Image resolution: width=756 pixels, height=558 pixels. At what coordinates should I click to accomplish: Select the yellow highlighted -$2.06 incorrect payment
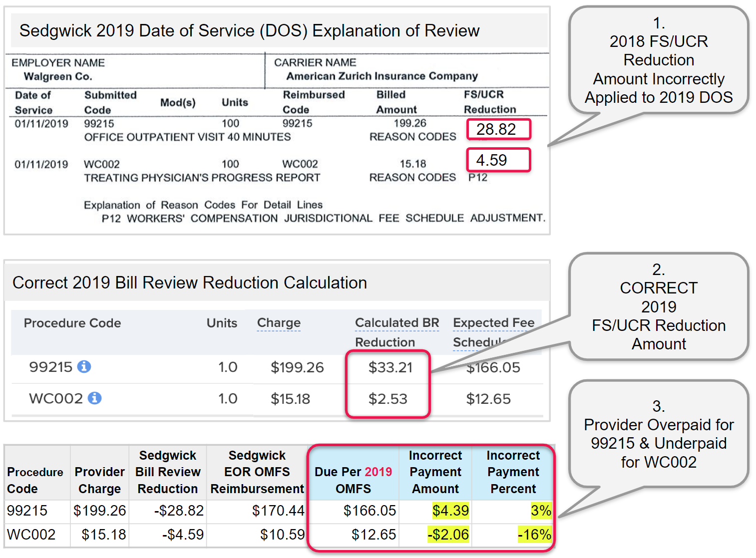click(448, 535)
